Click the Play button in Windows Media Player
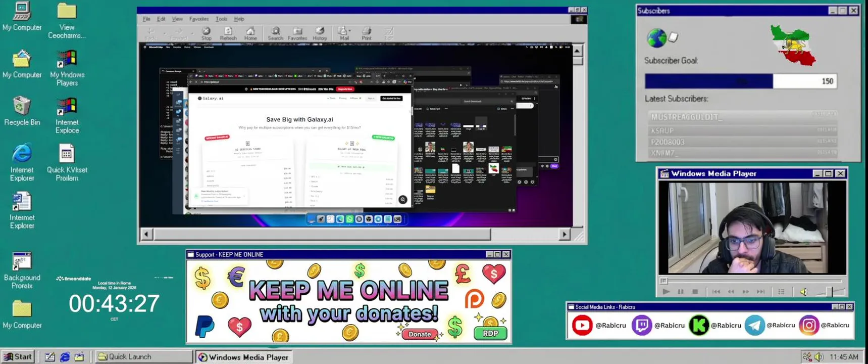 click(666, 292)
